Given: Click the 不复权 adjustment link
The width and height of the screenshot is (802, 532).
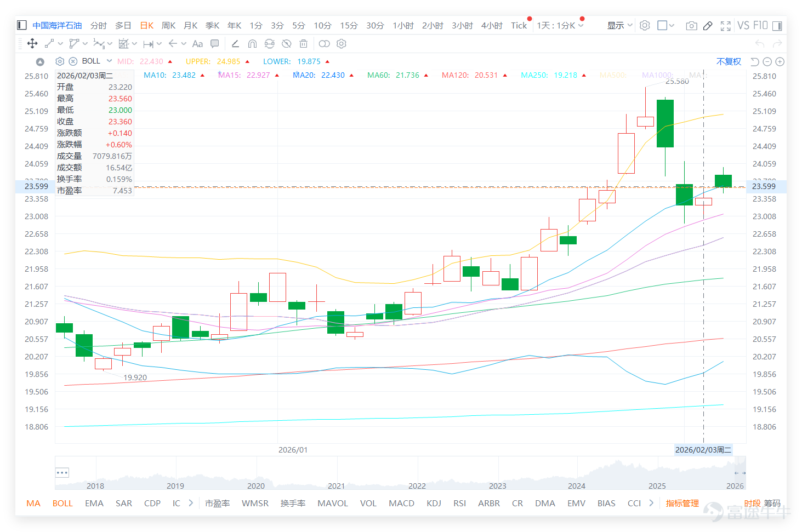Looking at the screenshot, I should (729, 61).
